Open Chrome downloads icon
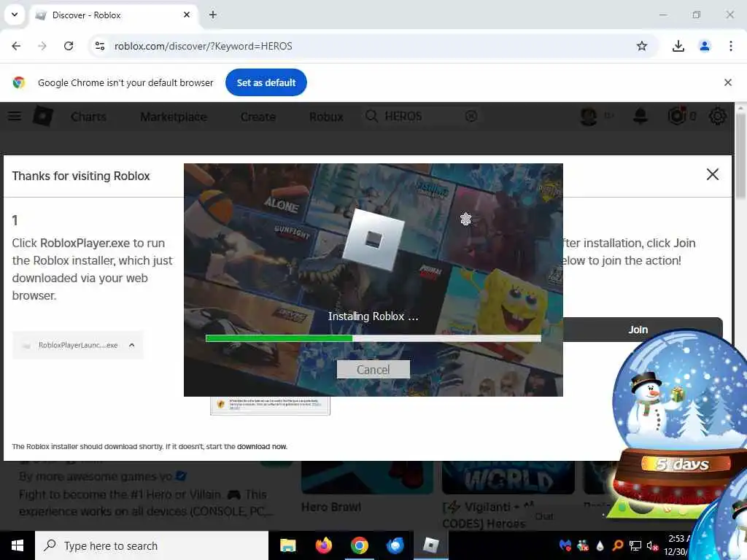Image resolution: width=747 pixels, height=560 pixels. [x=678, y=46]
